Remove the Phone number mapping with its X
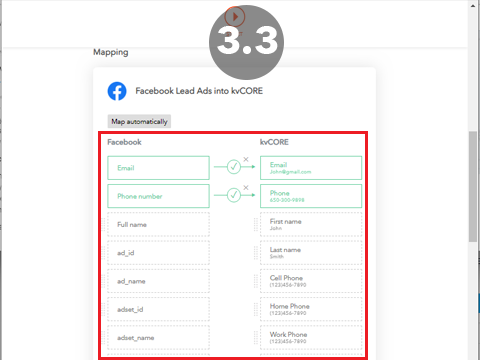The image size is (480, 360). (246, 188)
